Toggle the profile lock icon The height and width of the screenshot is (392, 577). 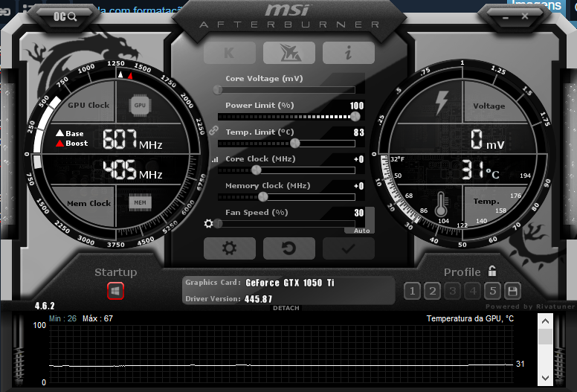coord(492,271)
